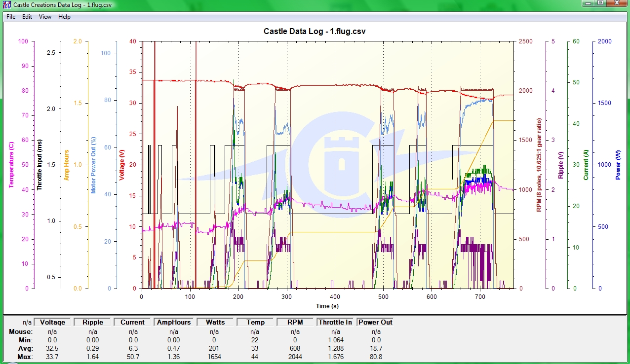The image size is (630, 364).
Task: Click the 'RPM (8 poles, 10.625:1 gear ratio)' axis label
Action: (539, 165)
